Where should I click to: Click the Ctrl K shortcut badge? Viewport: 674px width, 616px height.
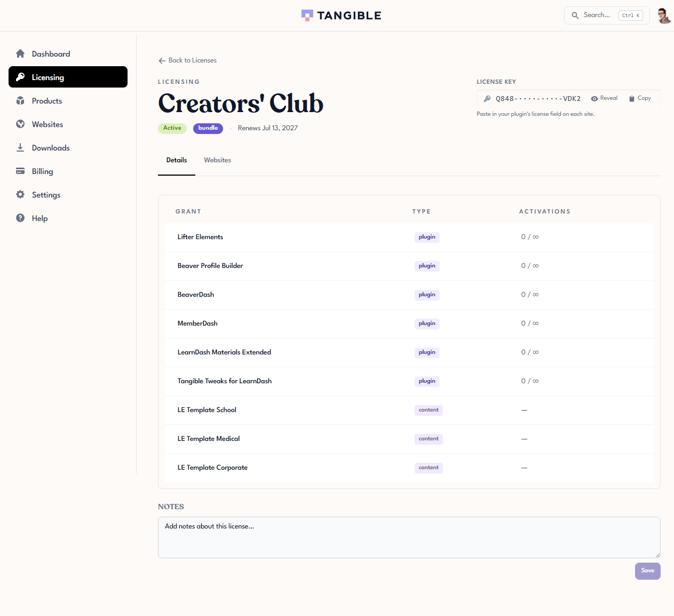pyautogui.click(x=630, y=15)
